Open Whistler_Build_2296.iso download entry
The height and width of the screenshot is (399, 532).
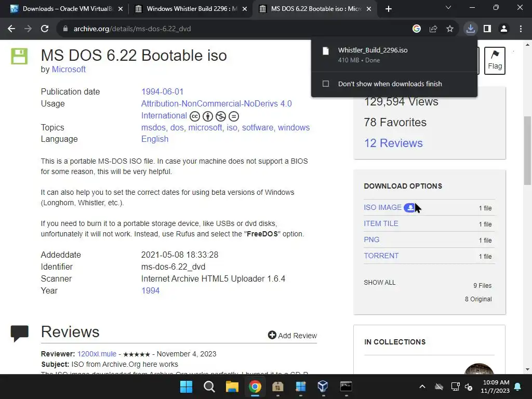[x=394, y=55]
